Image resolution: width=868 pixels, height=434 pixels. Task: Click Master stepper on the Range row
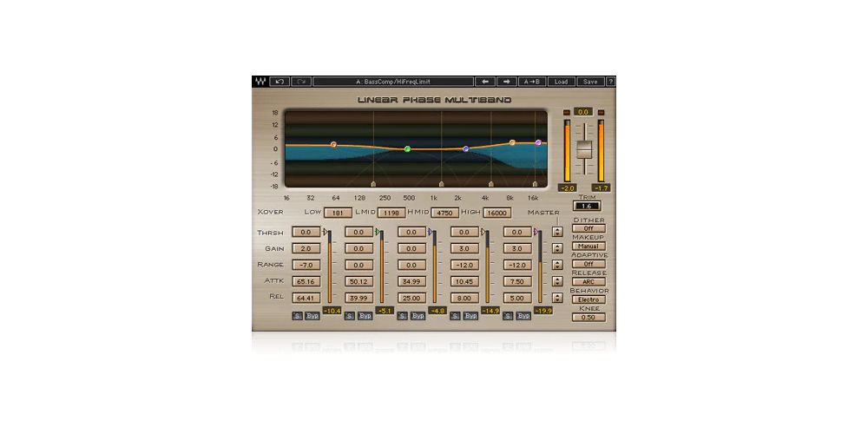click(x=557, y=265)
